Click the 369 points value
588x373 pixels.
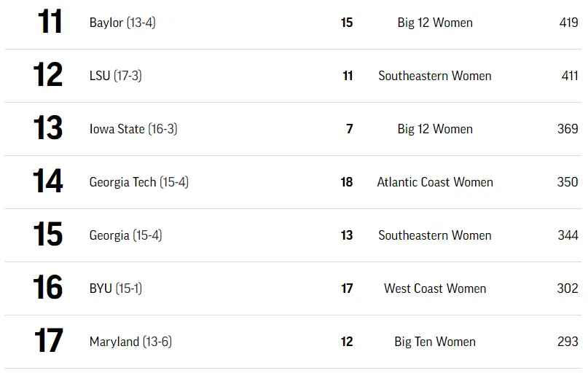click(x=568, y=129)
